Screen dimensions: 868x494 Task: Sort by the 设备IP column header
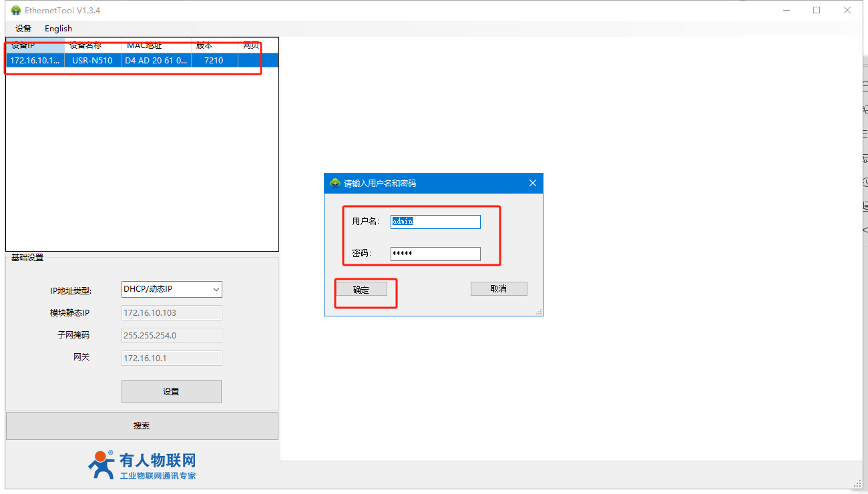coord(35,46)
